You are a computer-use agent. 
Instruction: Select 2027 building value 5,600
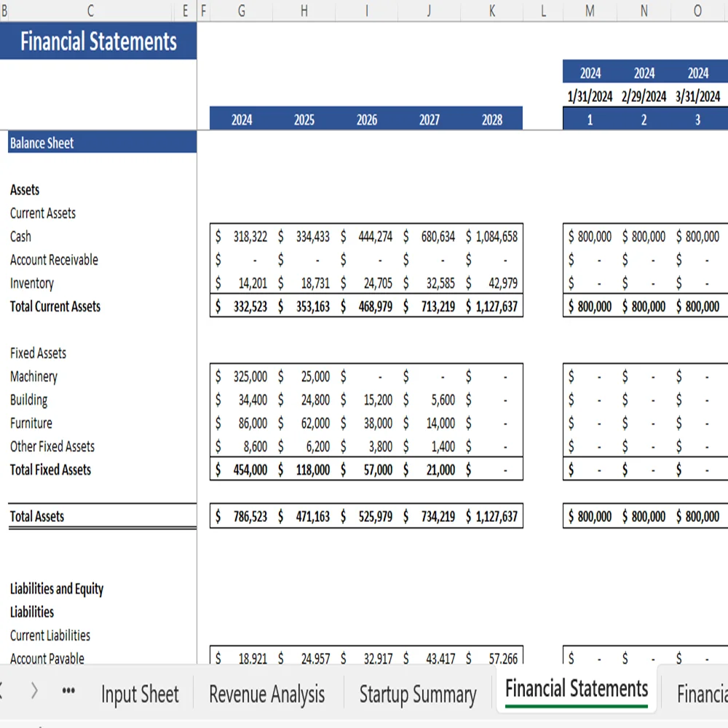(430, 400)
